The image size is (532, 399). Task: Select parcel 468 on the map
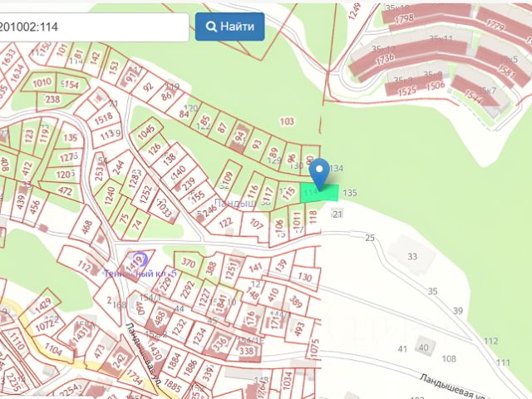pos(87,227)
